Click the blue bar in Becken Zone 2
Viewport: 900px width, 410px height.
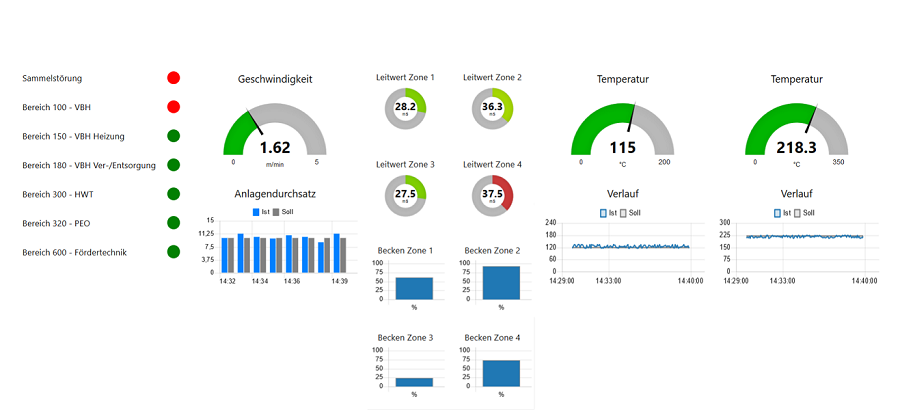501,282
